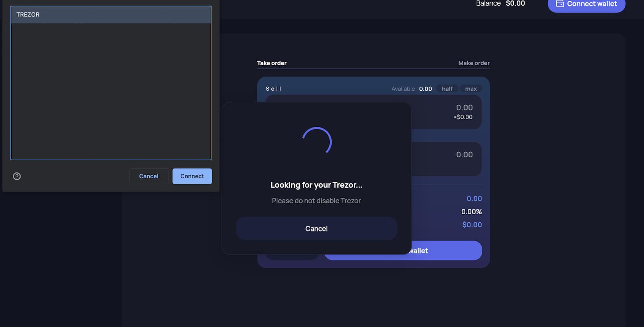Image resolution: width=644 pixels, height=327 pixels.
Task: Click the Available 0.00 value
Action: pyautogui.click(x=425, y=89)
